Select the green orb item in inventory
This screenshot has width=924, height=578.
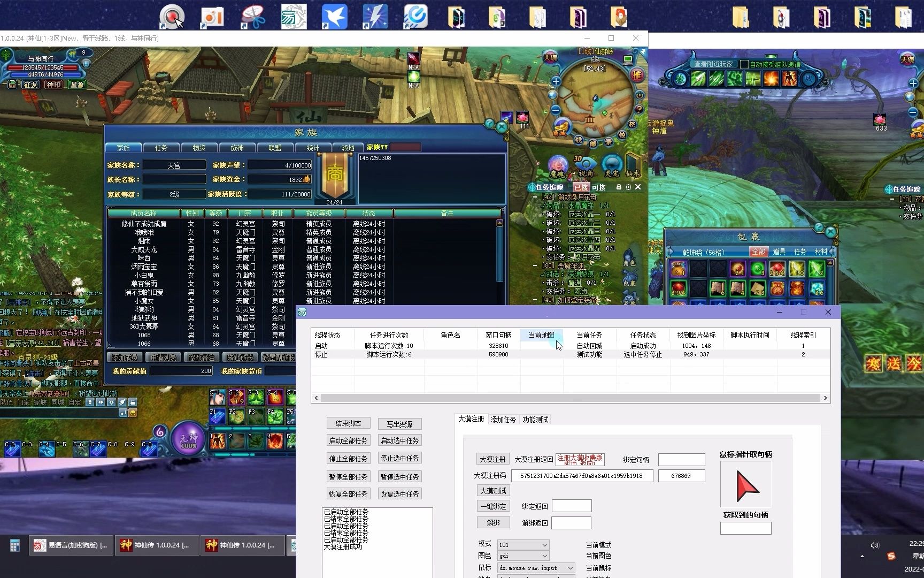pos(757,269)
